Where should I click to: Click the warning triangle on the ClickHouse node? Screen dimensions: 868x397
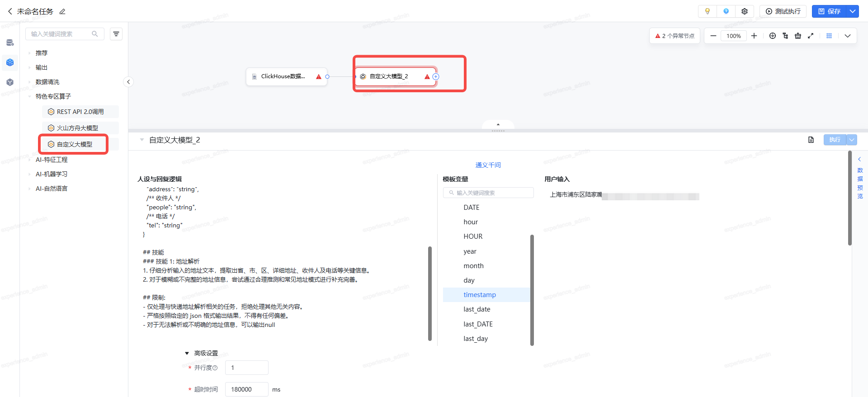pyautogui.click(x=319, y=76)
